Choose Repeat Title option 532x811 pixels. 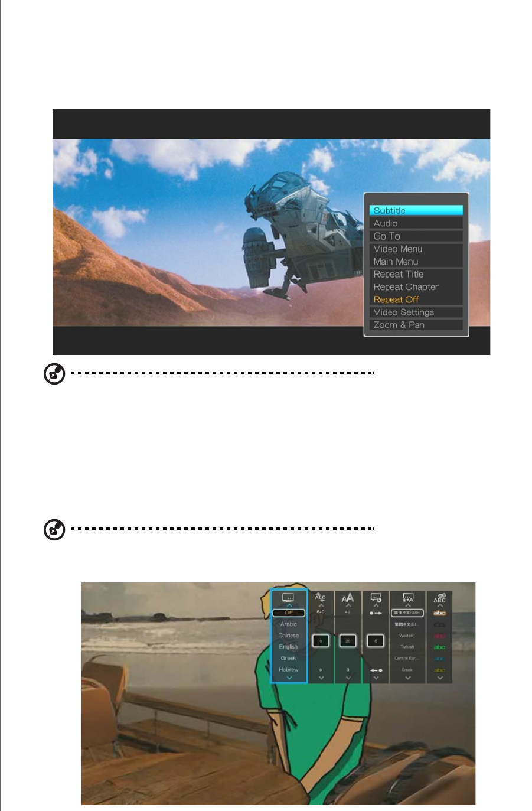click(x=416, y=275)
